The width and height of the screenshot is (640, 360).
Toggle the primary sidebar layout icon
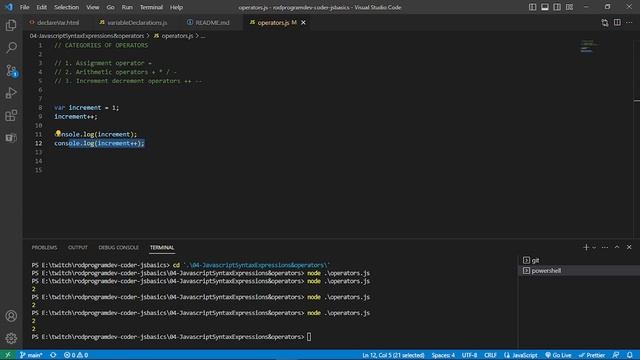click(532, 7)
